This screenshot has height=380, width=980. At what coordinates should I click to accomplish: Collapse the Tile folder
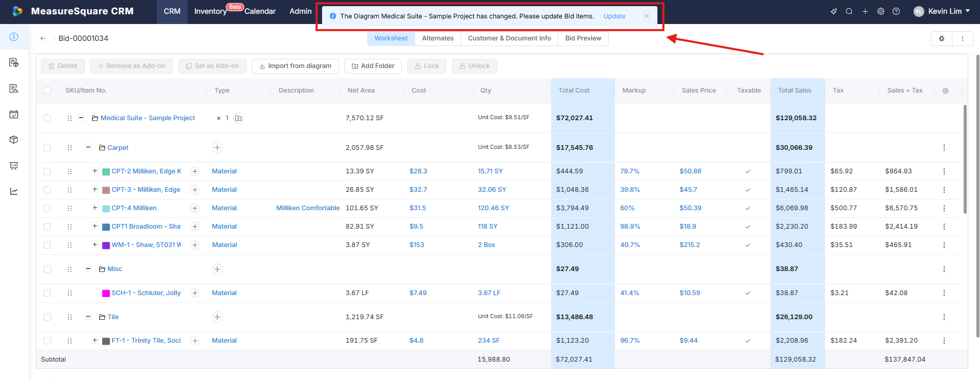click(x=88, y=317)
